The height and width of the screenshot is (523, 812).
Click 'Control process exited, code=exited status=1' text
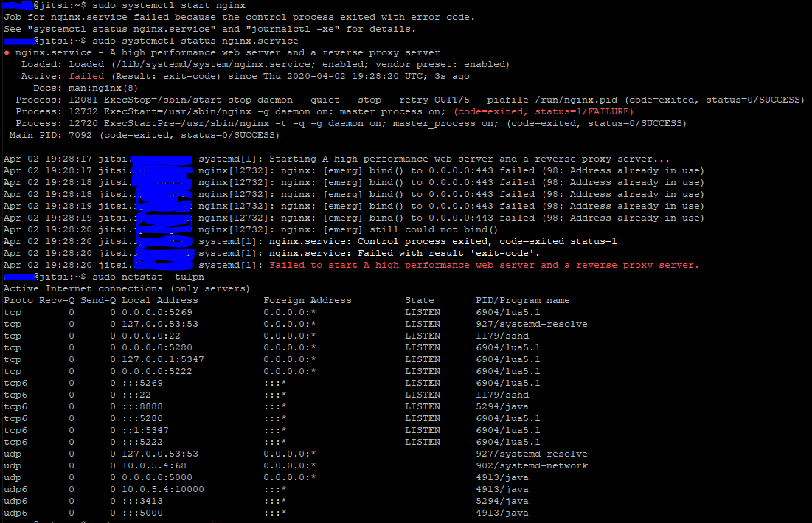coord(487,241)
